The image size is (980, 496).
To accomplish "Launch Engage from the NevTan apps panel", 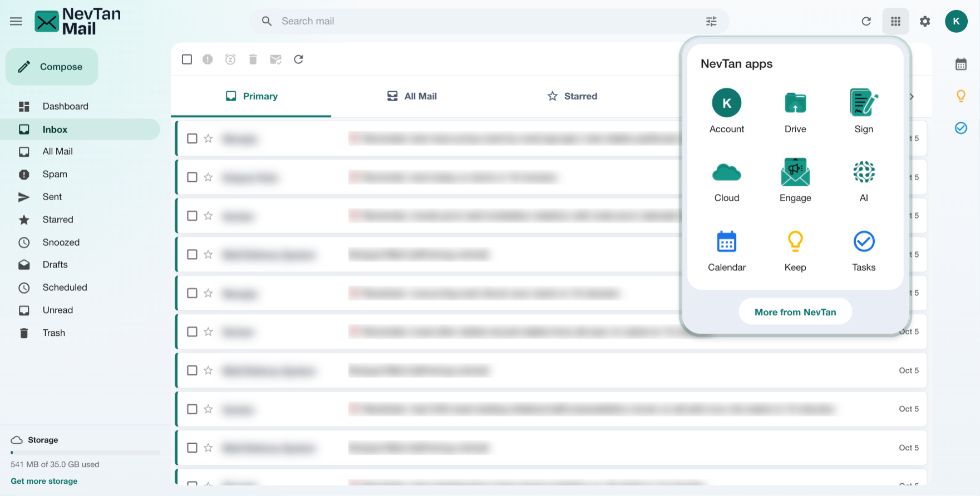I will tap(795, 180).
